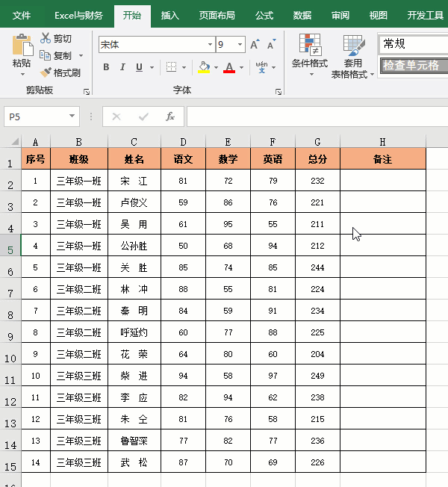Toggle bold formatting

pos(106,67)
